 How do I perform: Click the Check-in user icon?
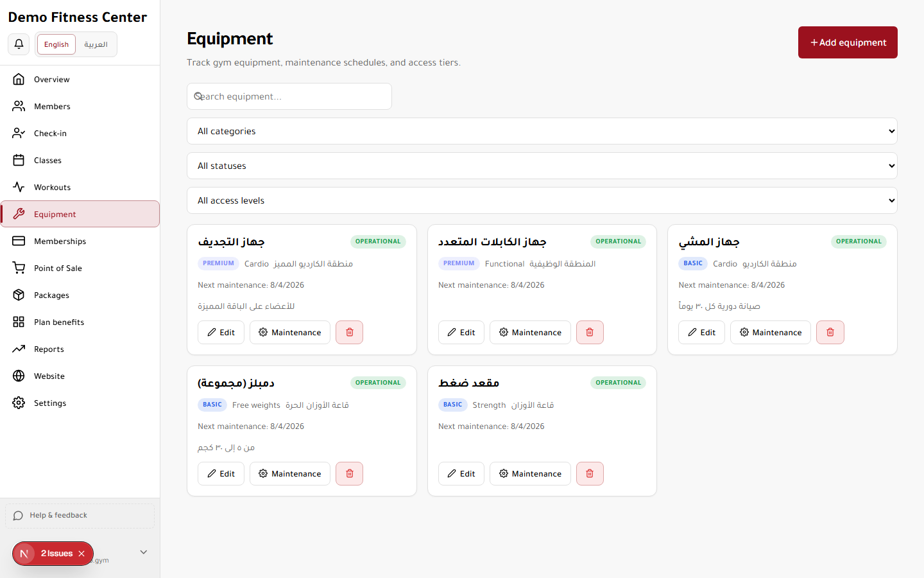pos(19,134)
